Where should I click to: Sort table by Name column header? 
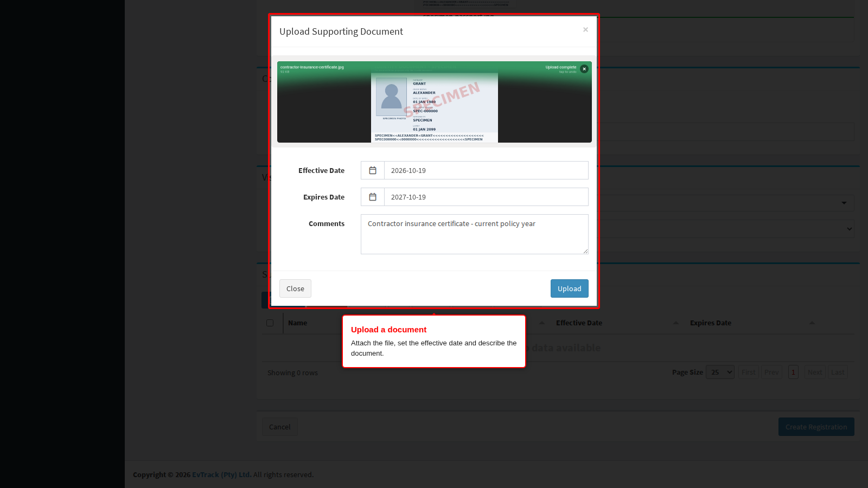297,323
